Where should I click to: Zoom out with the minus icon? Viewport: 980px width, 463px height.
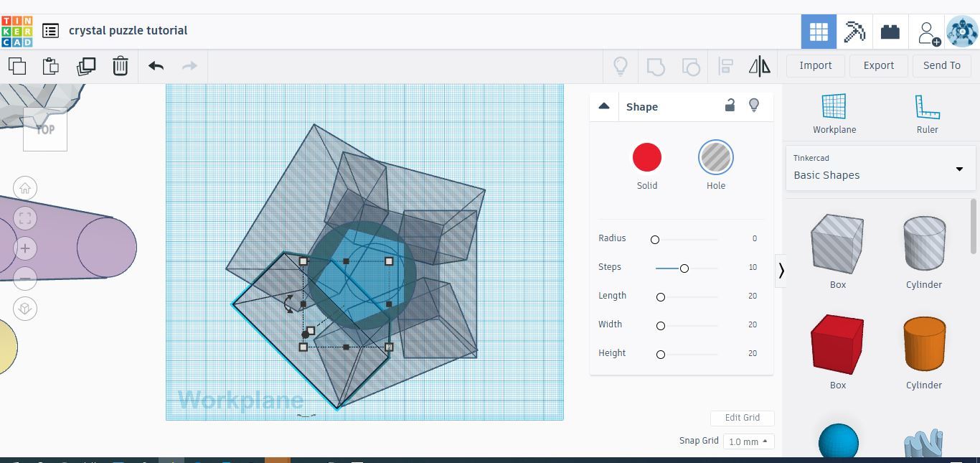pos(25,279)
